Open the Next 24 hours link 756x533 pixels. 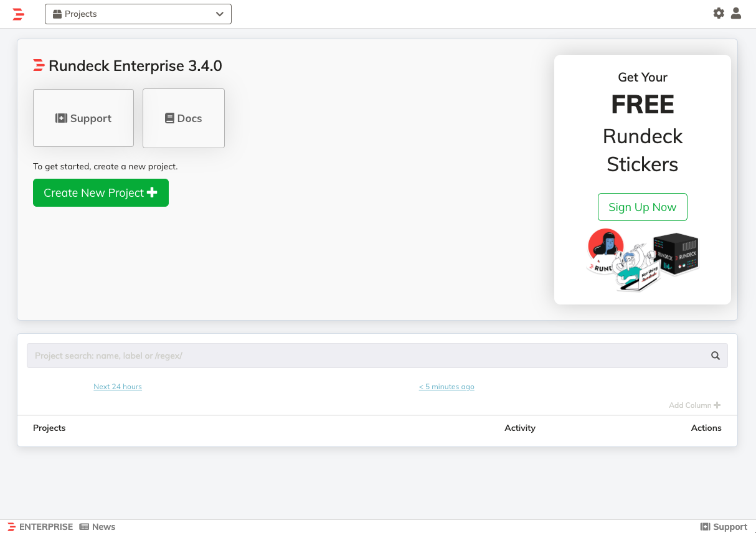click(118, 387)
